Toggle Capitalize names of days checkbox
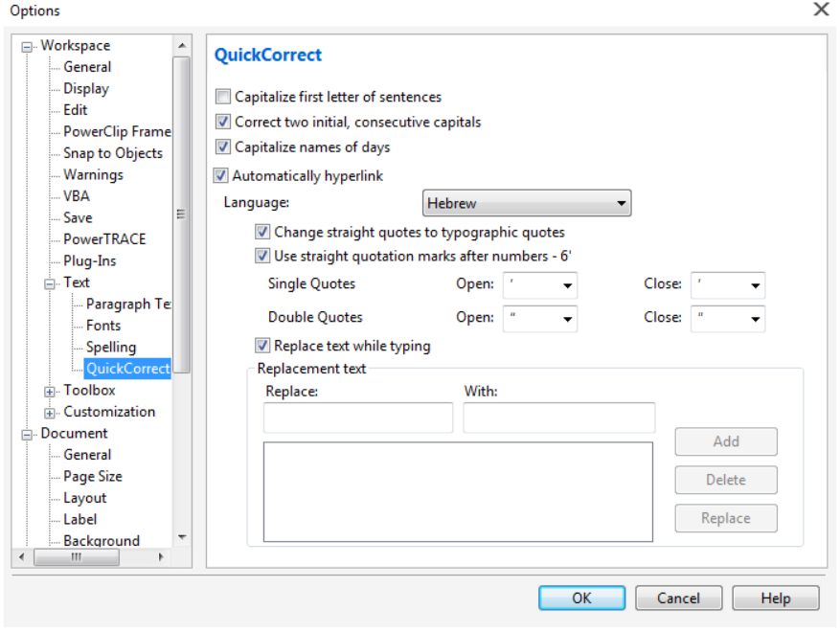 (223, 147)
